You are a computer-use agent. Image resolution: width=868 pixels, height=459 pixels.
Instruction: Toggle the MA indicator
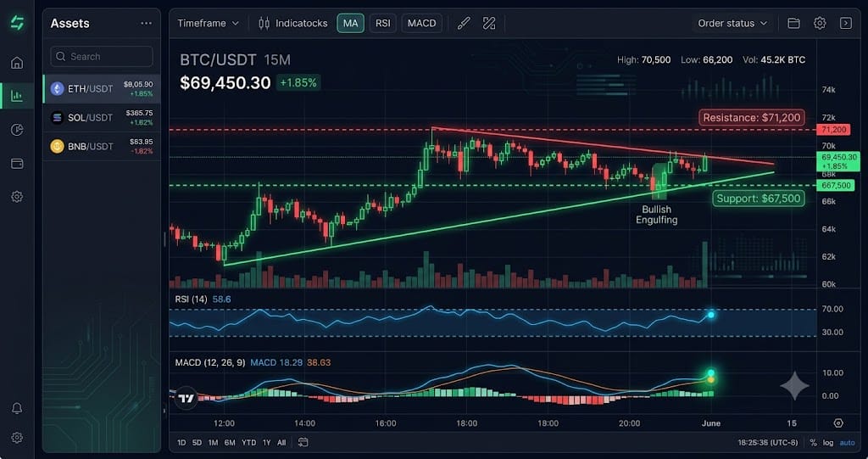point(350,23)
